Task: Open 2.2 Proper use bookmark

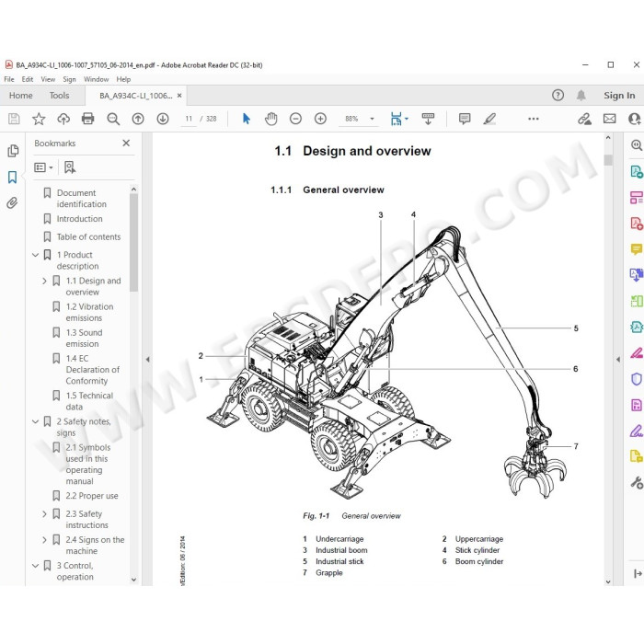Action: 92,496
